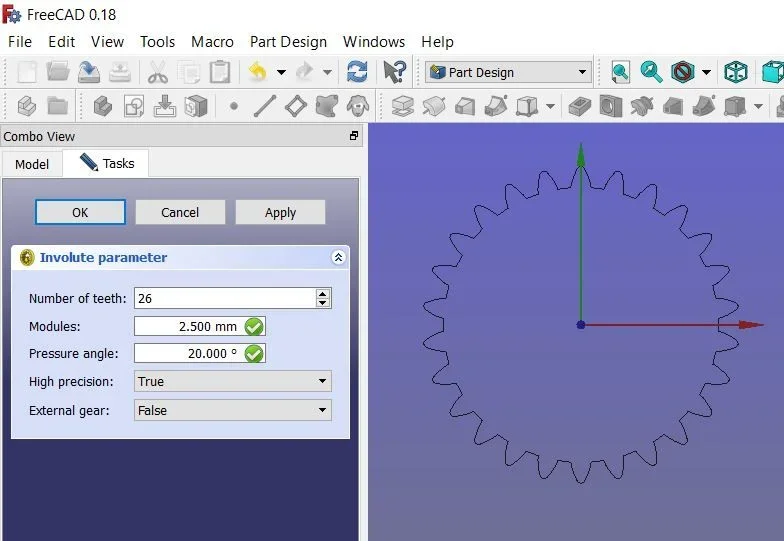The image size is (784, 541).
Task: Click the Groove tool icon
Action: coord(642,106)
